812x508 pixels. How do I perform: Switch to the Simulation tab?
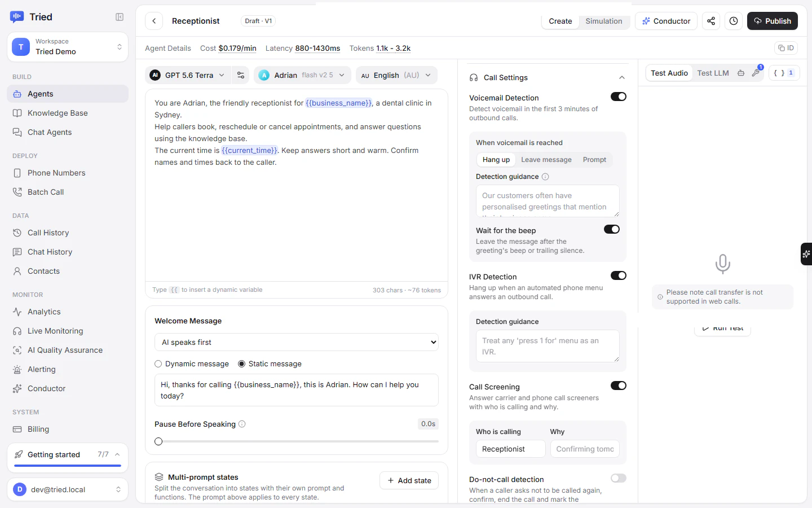[604, 21]
